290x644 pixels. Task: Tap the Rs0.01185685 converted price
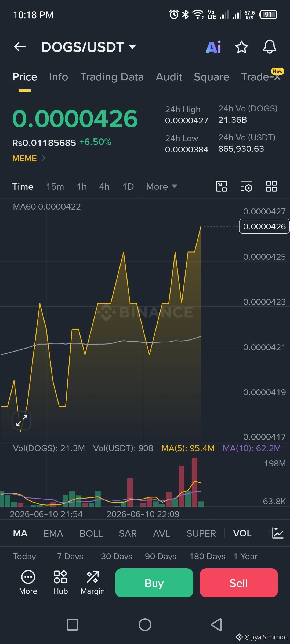(x=44, y=143)
